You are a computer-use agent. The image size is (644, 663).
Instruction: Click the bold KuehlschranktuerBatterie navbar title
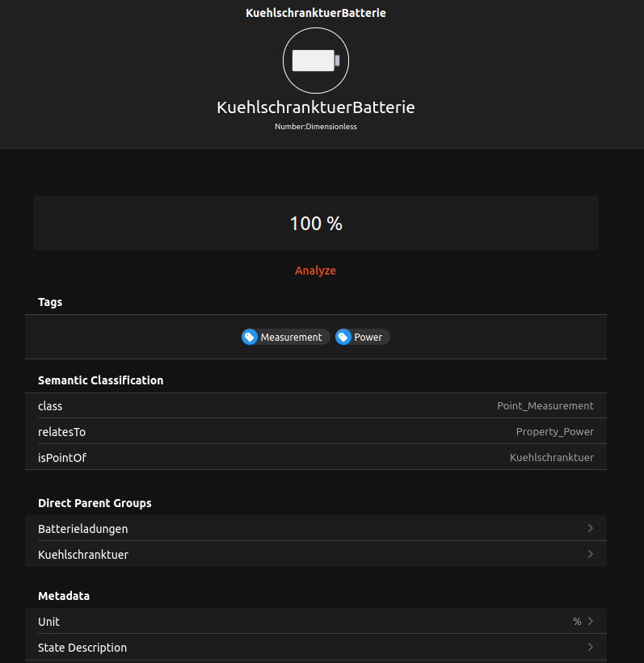[316, 14]
